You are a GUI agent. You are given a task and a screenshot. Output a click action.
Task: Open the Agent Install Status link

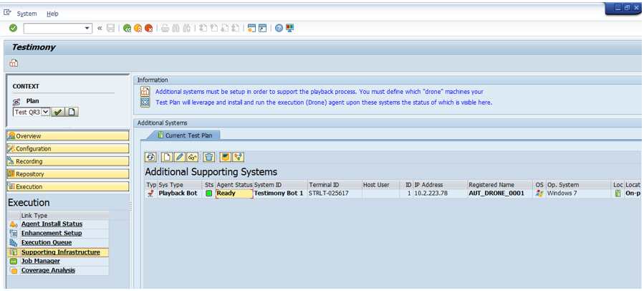pyautogui.click(x=52, y=224)
